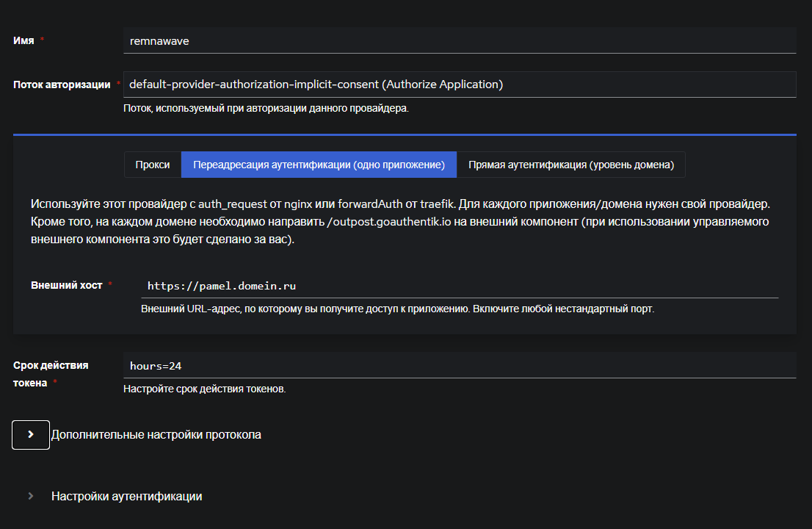
Task: Switch to the Прокси mode tab
Action: tap(152, 165)
